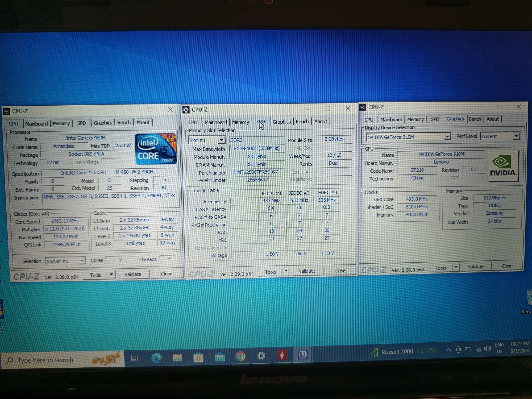Expand the Tools arrow in the left window
Screen dimensions: 532x399
[x=111, y=274]
